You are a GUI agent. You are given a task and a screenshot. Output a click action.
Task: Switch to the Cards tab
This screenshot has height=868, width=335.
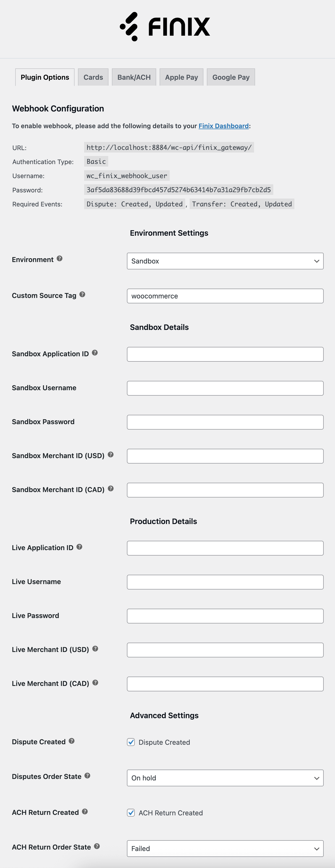click(x=93, y=77)
